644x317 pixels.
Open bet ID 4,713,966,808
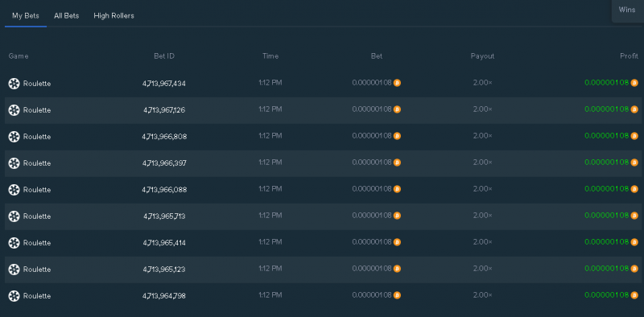tap(164, 137)
